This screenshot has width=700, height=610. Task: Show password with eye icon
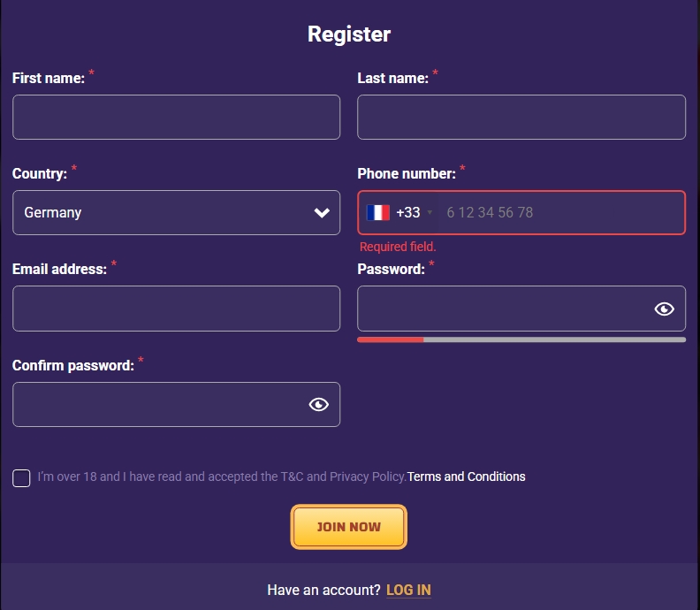[664, 309]
